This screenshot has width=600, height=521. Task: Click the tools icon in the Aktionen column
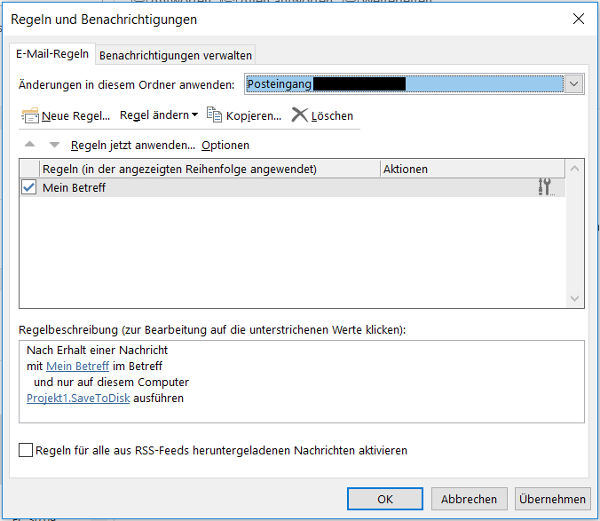point(545,187)
